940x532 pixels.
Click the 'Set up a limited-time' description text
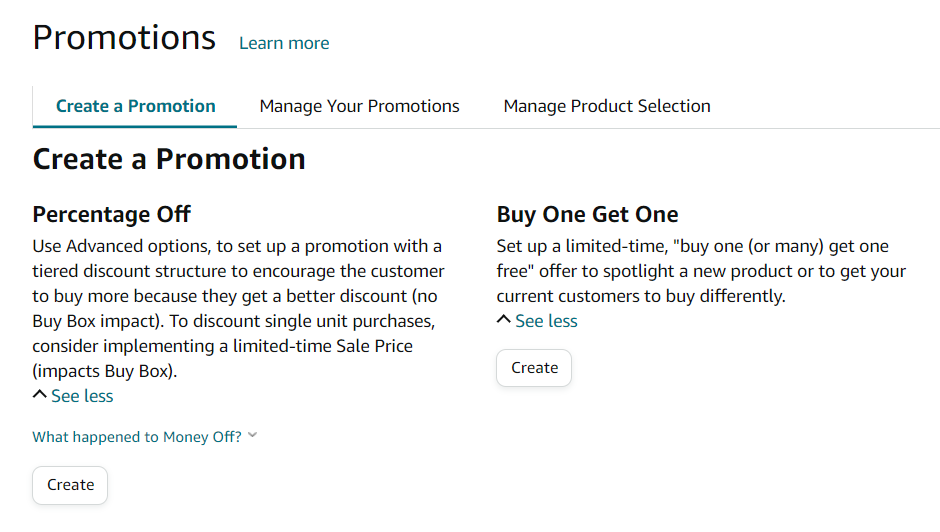click(580, 246)
